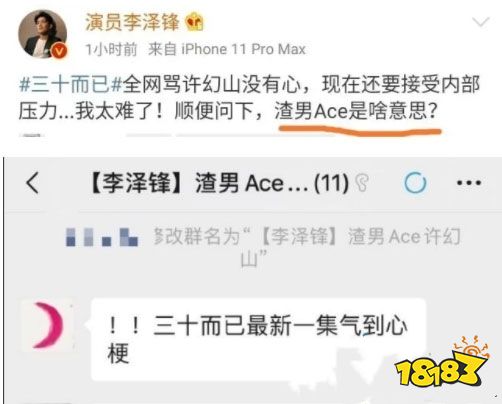Tap the blurred member name in notice
502x404 pixels.
click(102, 237)
